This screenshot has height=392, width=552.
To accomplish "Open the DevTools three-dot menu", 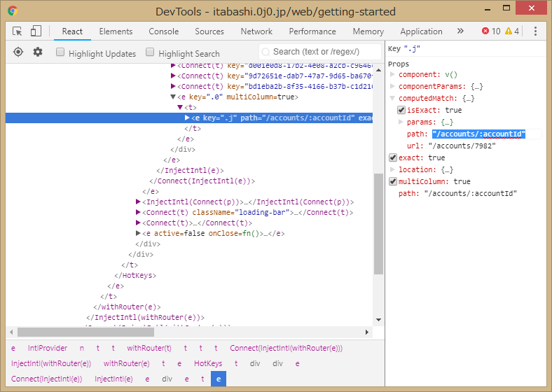I will [535, 31].
